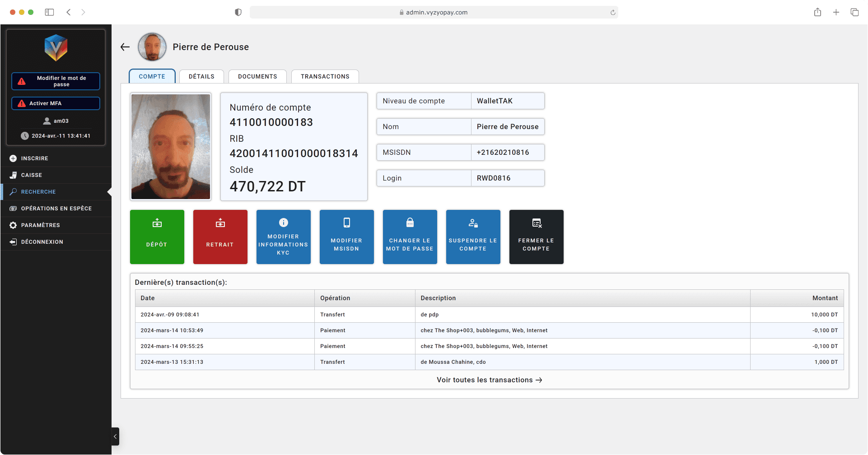Click the large customer profile photo
The width and height of the screenshot is (868, 455).
[171, 147]
